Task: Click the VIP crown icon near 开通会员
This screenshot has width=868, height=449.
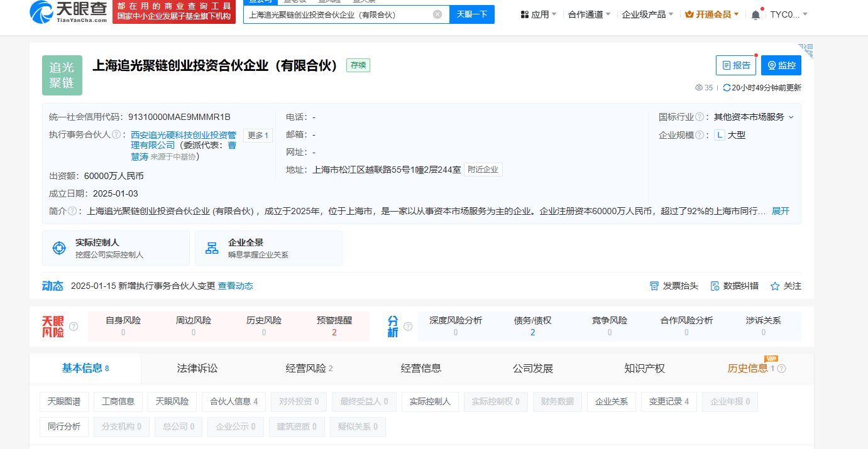Action: [x=689, y=14]
